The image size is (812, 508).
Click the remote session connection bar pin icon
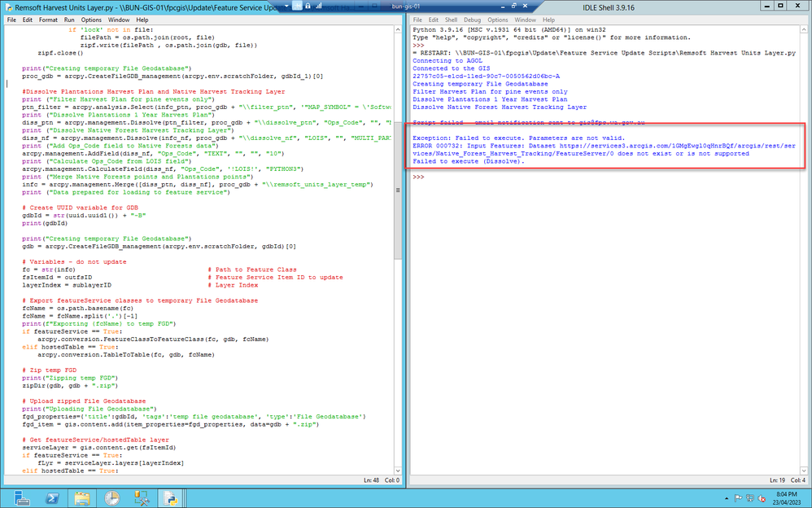(x=297, y=6)
